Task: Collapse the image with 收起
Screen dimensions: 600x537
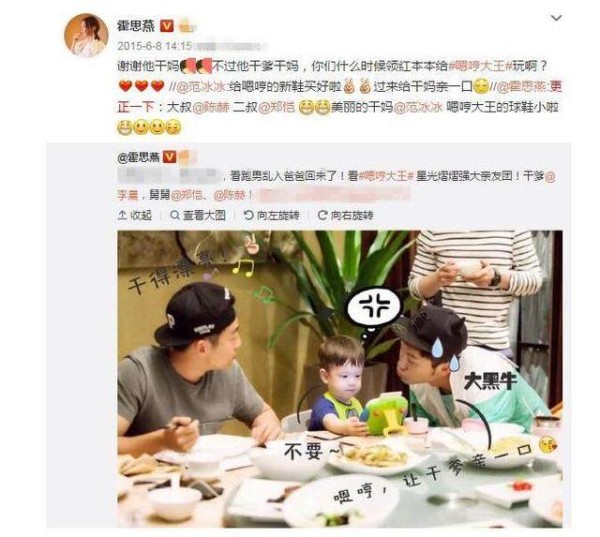Action: point(135,215)
